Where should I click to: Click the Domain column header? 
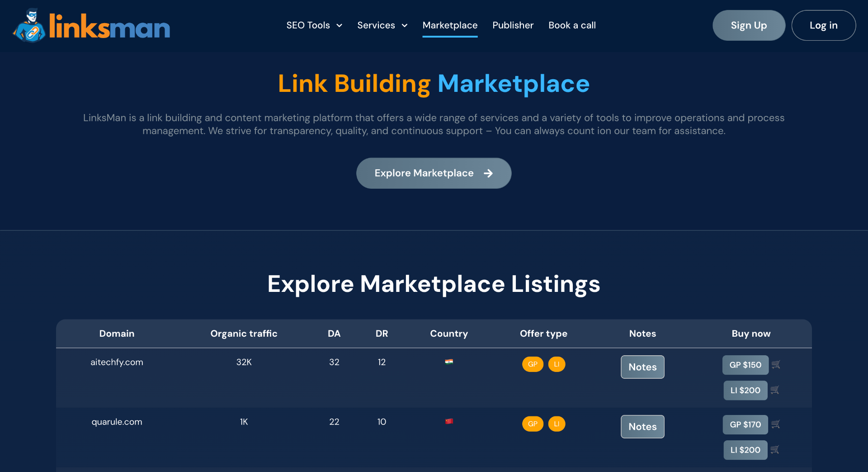coord(117,334)
